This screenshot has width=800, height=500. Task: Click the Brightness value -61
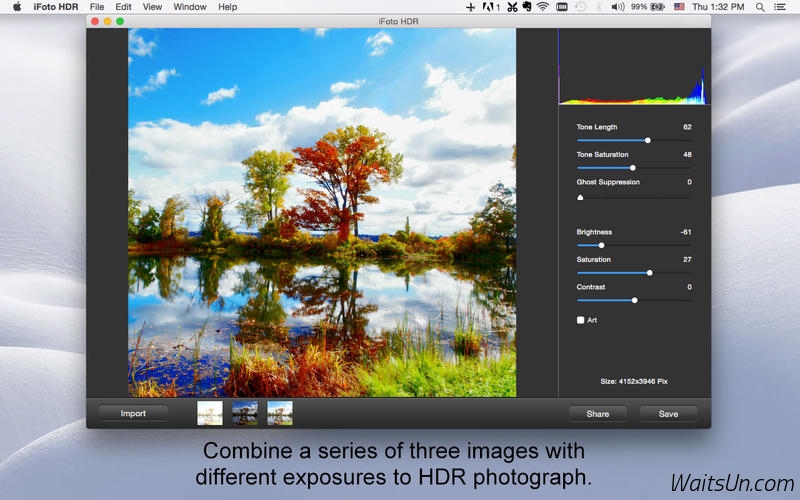pos(686,232)
